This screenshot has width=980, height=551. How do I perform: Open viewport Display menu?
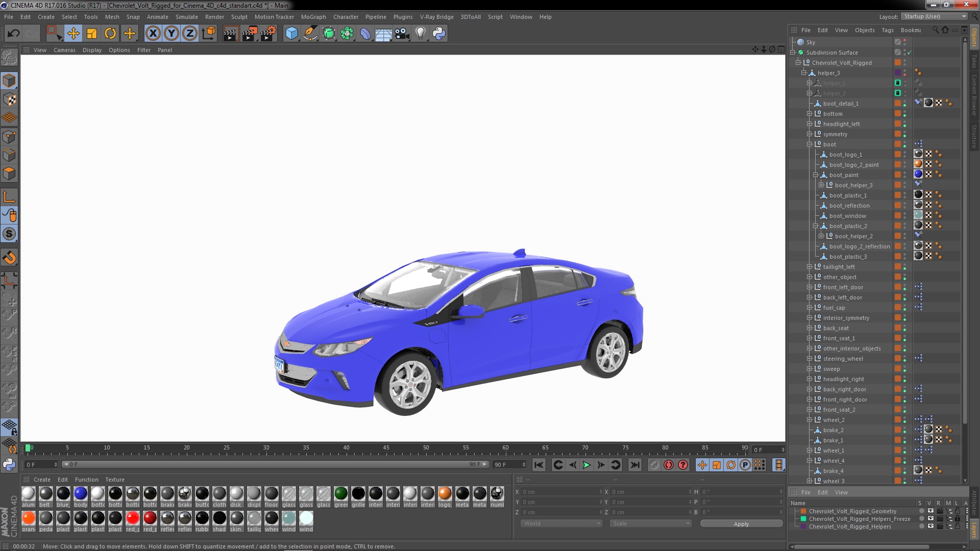click(92, 50)
